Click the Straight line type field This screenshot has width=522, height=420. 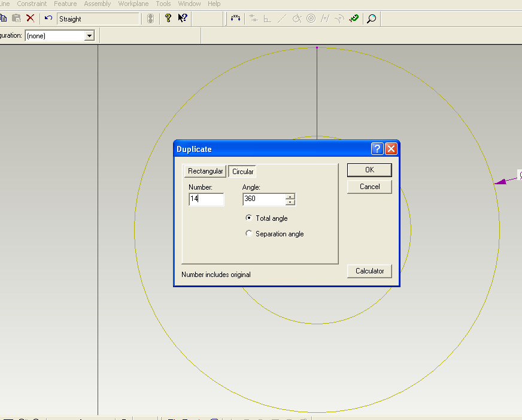(98, 19)
